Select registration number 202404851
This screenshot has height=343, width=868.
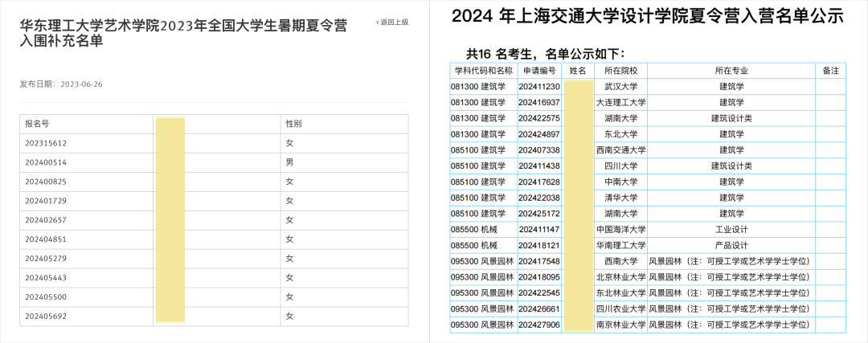tap(46, 239)
